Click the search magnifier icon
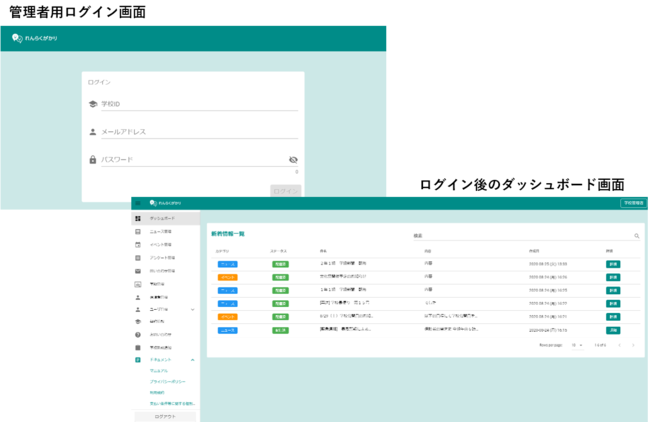 pyautogui.click(x=637, y=237)
